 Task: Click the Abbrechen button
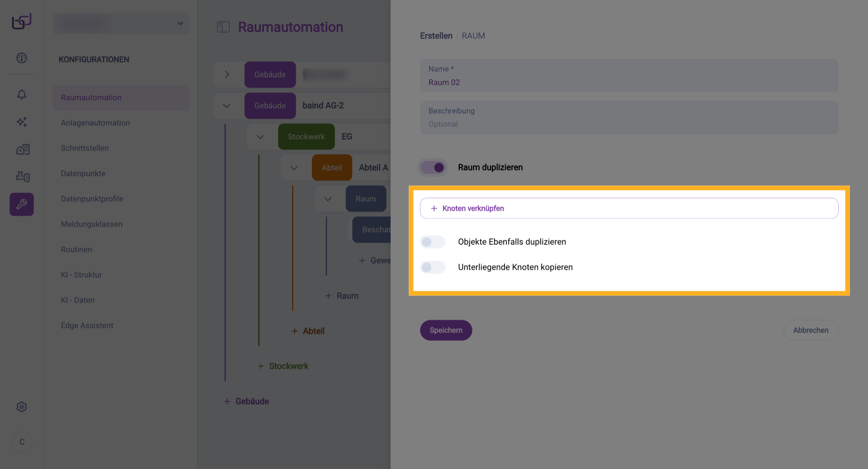coord(810,330)
